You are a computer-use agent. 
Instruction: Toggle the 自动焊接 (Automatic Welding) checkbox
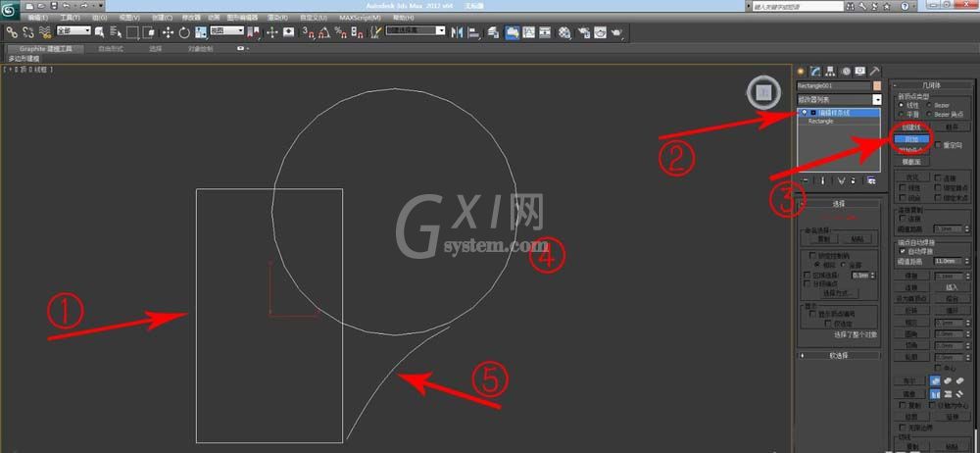tap(903, 250)
